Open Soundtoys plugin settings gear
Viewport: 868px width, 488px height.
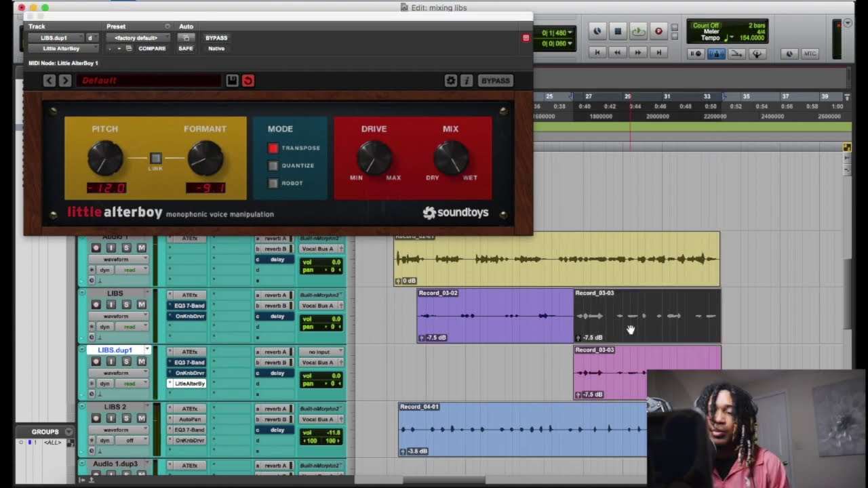tap(450, 81)
